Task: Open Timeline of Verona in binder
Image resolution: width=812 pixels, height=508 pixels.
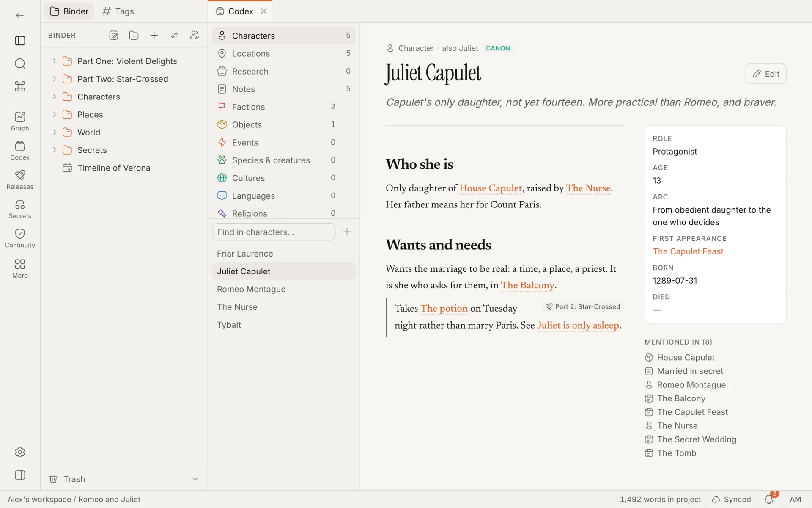Action: pos(114,168)
